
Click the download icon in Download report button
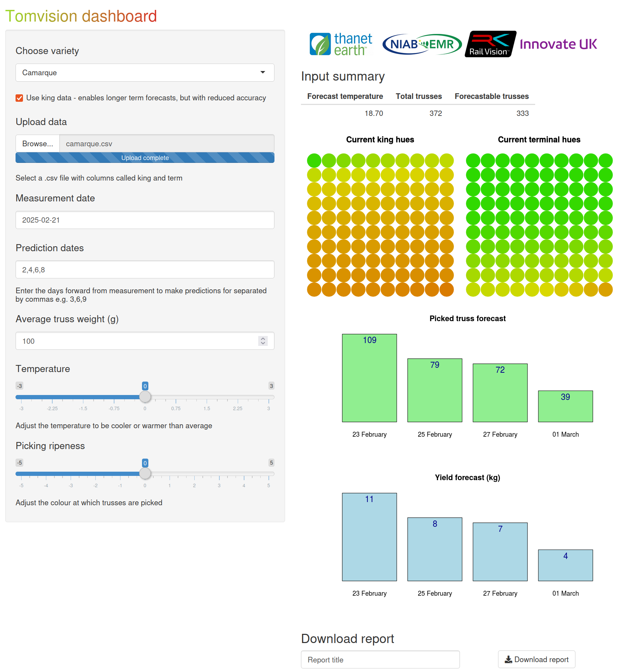pos(508,660)
